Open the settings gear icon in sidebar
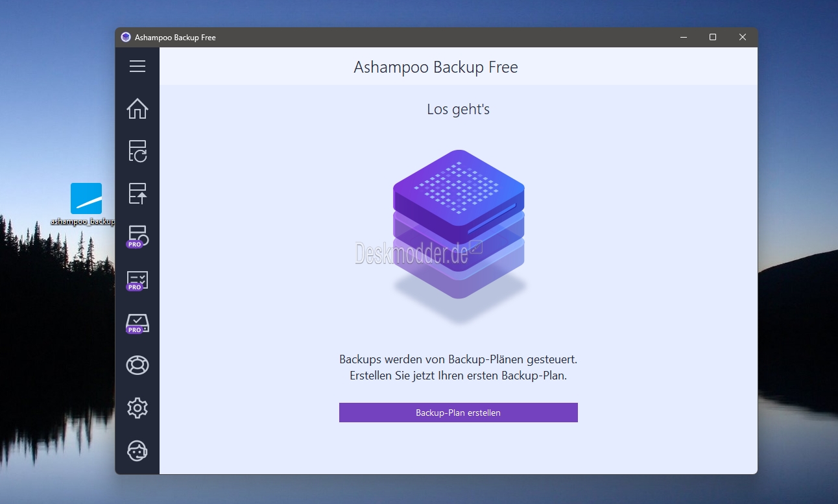Viewport: 838px width, 504px height. [x=138, y=408]
